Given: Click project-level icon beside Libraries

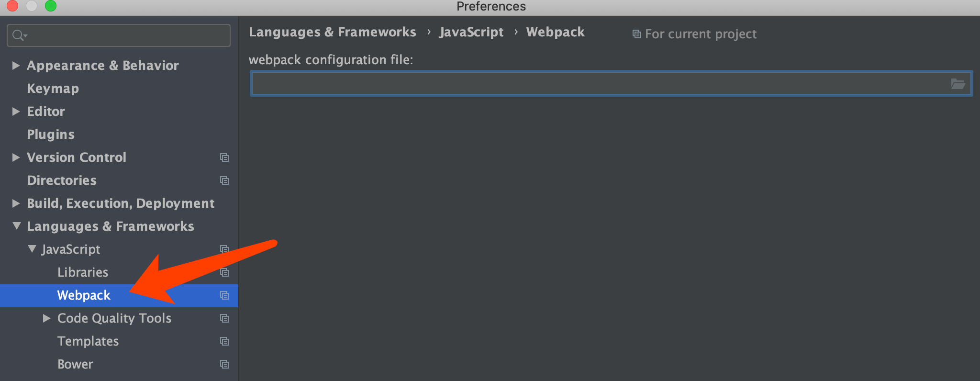Looking at the screenshot, I should 224,272.
